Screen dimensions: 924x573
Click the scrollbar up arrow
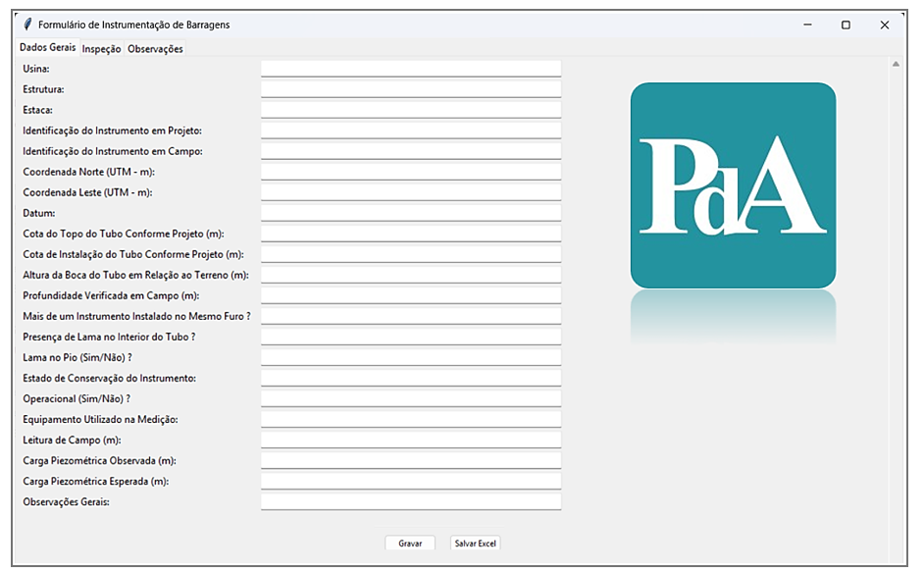pyautogui.click(x=896, y=64)
